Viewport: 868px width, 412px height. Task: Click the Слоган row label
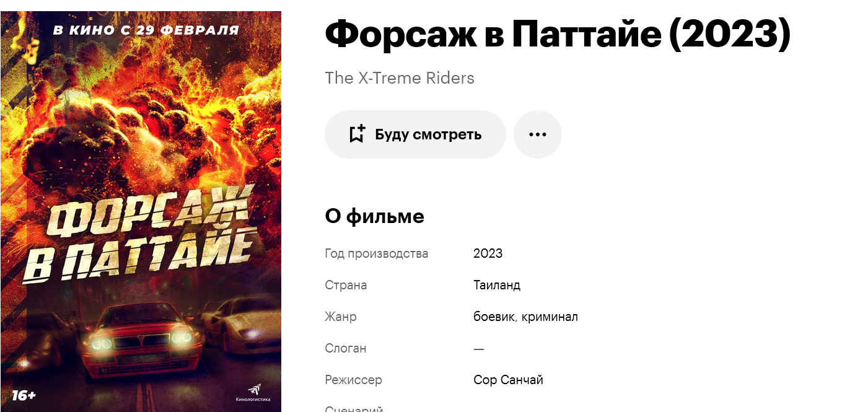point(346,348)
